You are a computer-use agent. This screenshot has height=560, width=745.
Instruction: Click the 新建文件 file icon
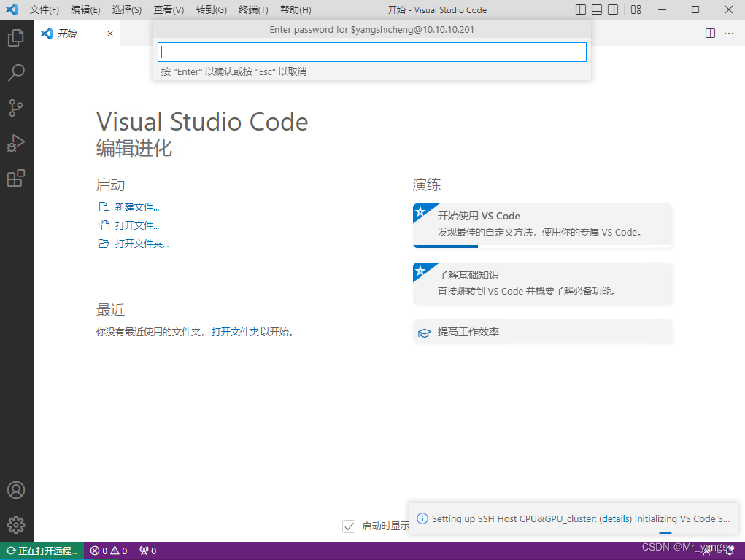[104, 207]
